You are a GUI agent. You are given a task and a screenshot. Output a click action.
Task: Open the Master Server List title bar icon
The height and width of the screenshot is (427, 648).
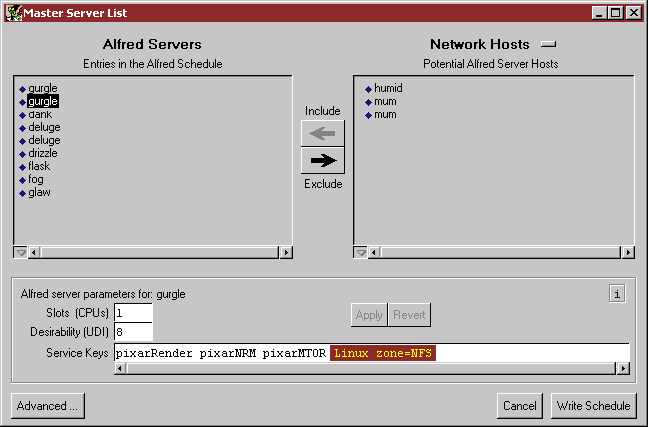tap(14, 13)
